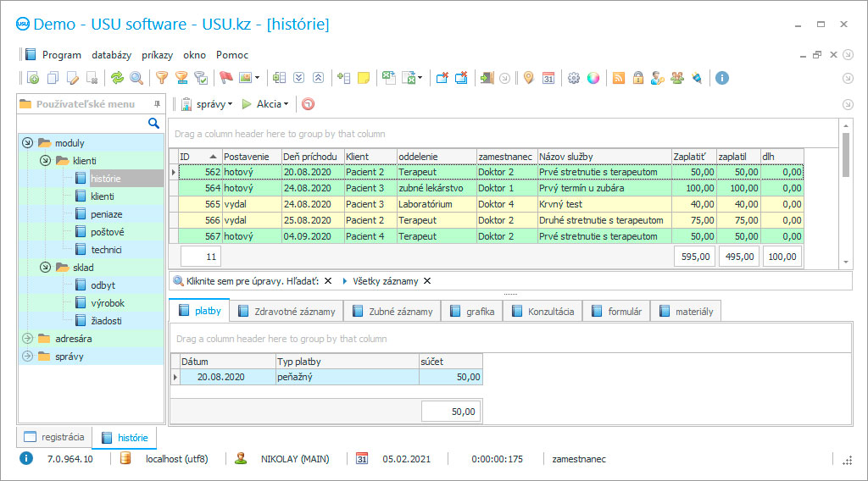Click the padlock icon in the toolbar

click(637, 78)
